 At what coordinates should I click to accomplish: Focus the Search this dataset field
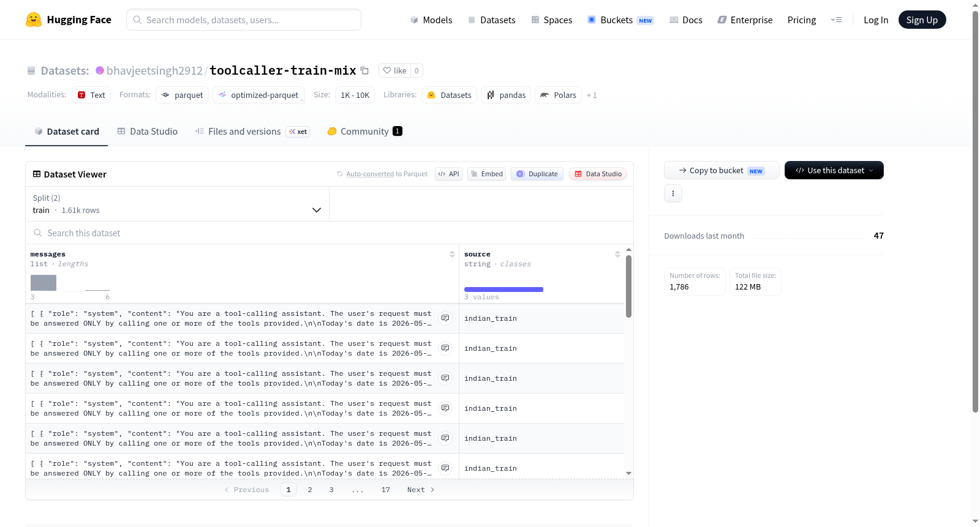(x=330, y=233)
